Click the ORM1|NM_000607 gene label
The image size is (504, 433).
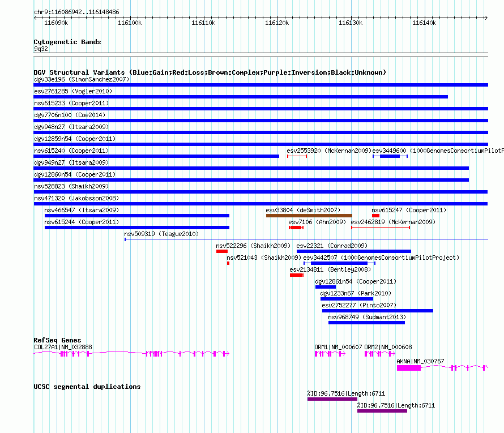(x=338, y=347)
